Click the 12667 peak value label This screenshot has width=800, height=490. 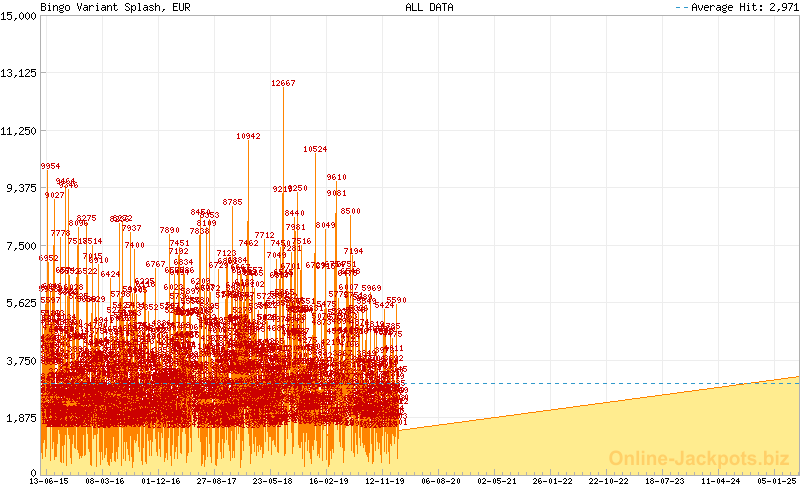[283, 84]
